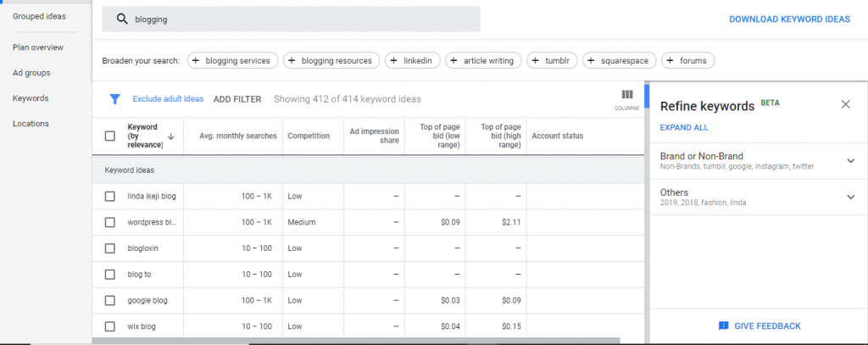The image size is (868, 345).
Task: Click the sort arrow beside Keyword
Action: click(x=170, y=136)
